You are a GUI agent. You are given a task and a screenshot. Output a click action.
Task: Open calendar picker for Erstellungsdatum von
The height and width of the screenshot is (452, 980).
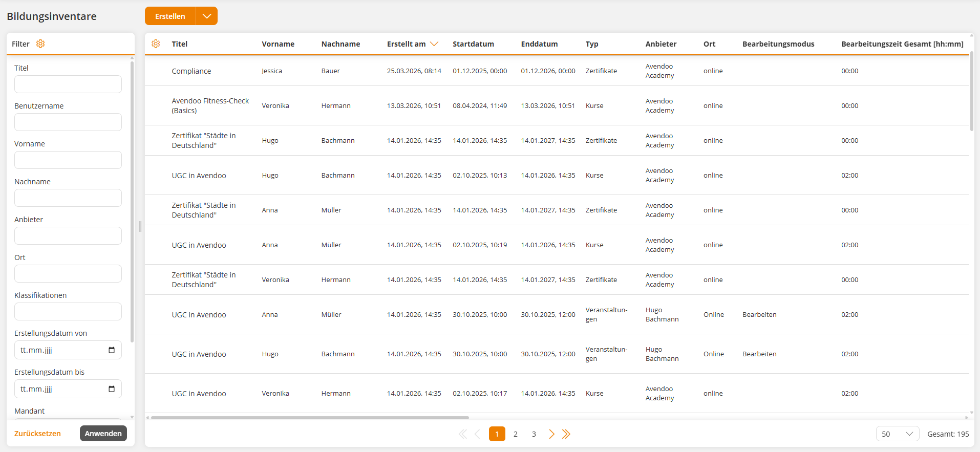pyautogui.click(x=112, y=350)
